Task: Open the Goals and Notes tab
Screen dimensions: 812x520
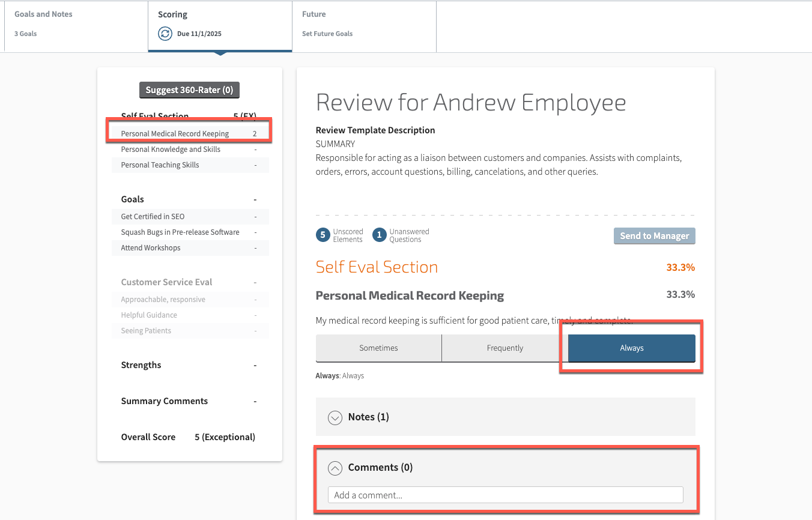Action: [x=76, y=26]
